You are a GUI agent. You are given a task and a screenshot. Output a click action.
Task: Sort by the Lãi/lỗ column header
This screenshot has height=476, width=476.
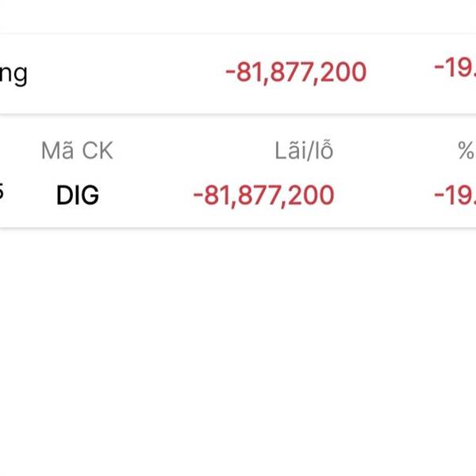304,151
